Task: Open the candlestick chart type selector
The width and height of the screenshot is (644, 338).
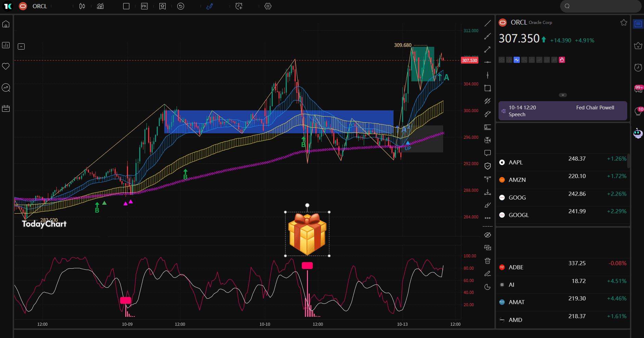Action: [x=82, y=6]
